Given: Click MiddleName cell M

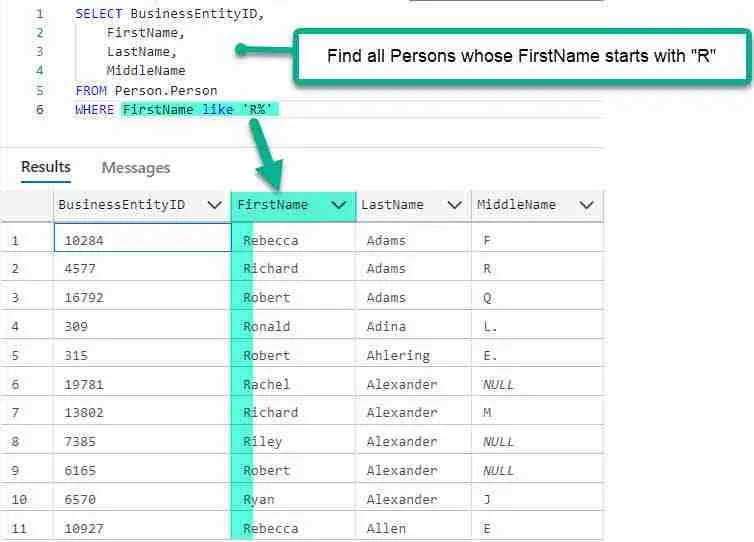Looking at the screenshot, I should (538, 412).
